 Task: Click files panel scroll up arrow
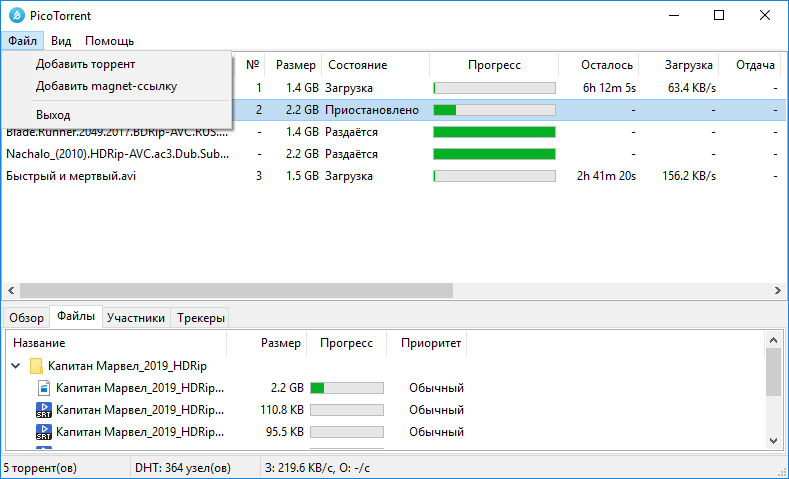[773, 340]
